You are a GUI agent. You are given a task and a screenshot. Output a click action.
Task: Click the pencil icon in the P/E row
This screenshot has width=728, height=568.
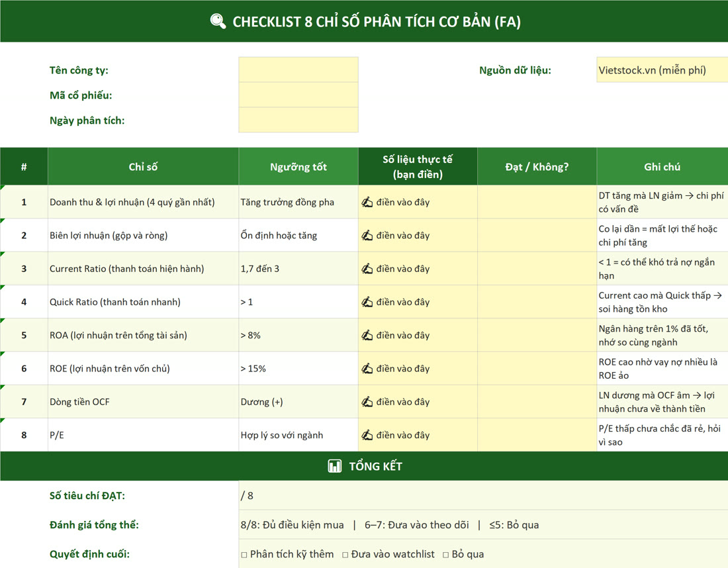[x=367, y=435]
